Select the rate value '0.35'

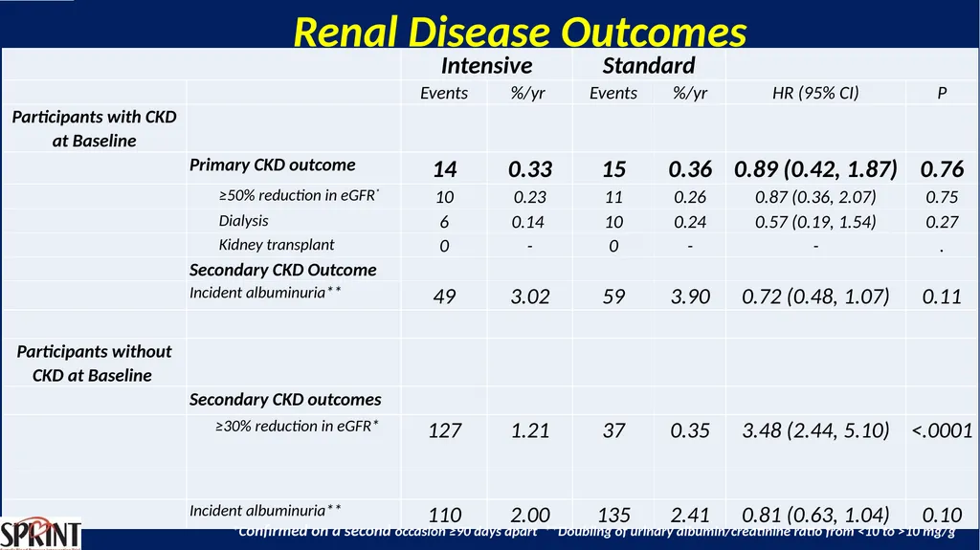click(x=690, y=430)
